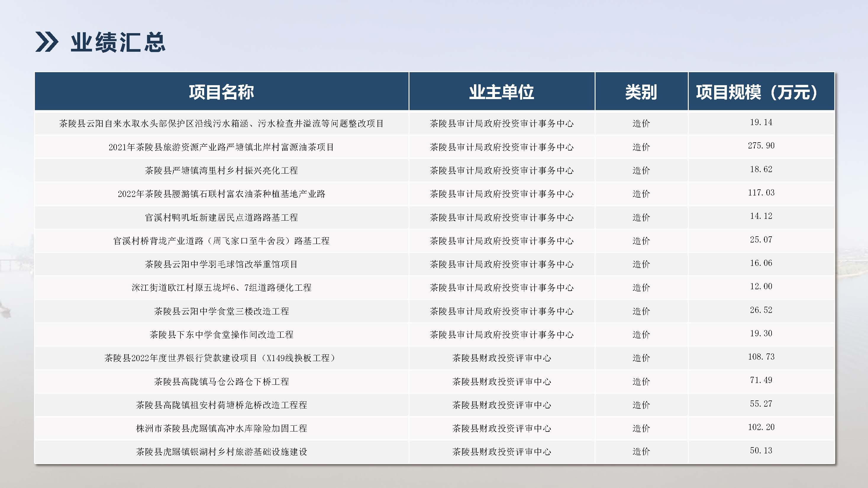Image resolution: width=868 pixels, height=488 pixels.
Task: Click 造价 in the 117.03 row
Action: [x=641, y=194]
